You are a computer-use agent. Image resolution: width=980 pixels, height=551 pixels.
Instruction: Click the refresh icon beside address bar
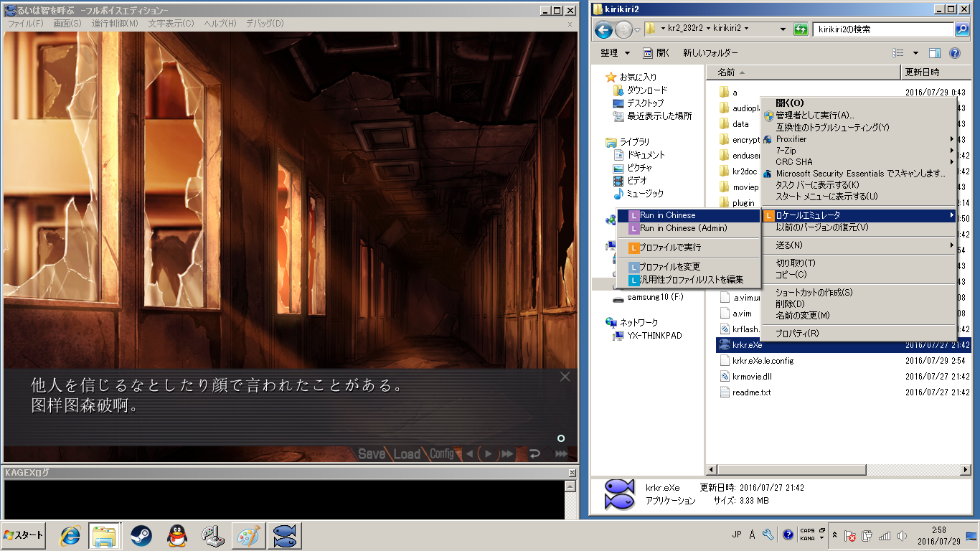pyautogui.click(x=801, y=29)
